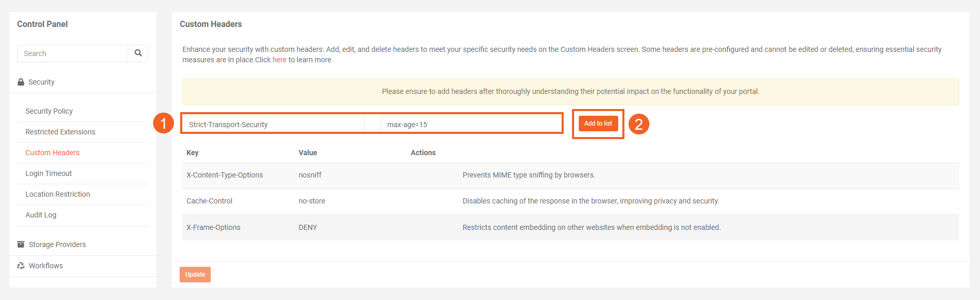
Task: Open Location Restriction settings
Action: [58, 194]
